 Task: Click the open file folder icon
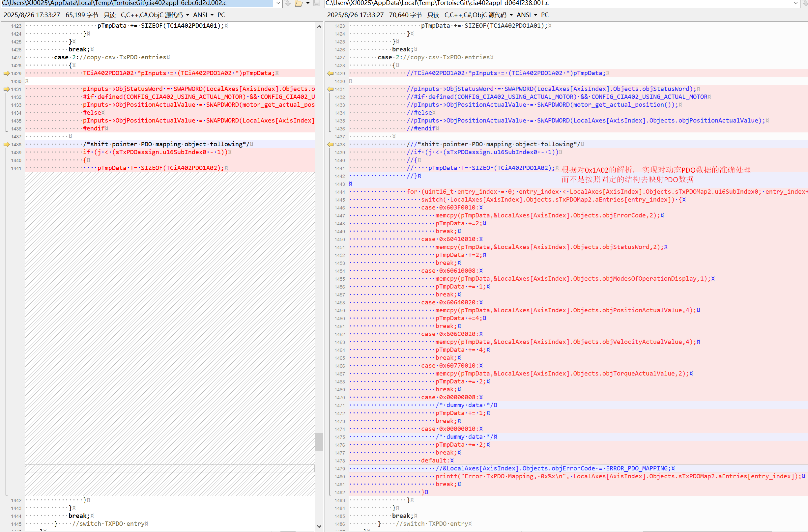click(x=299, y=3)
